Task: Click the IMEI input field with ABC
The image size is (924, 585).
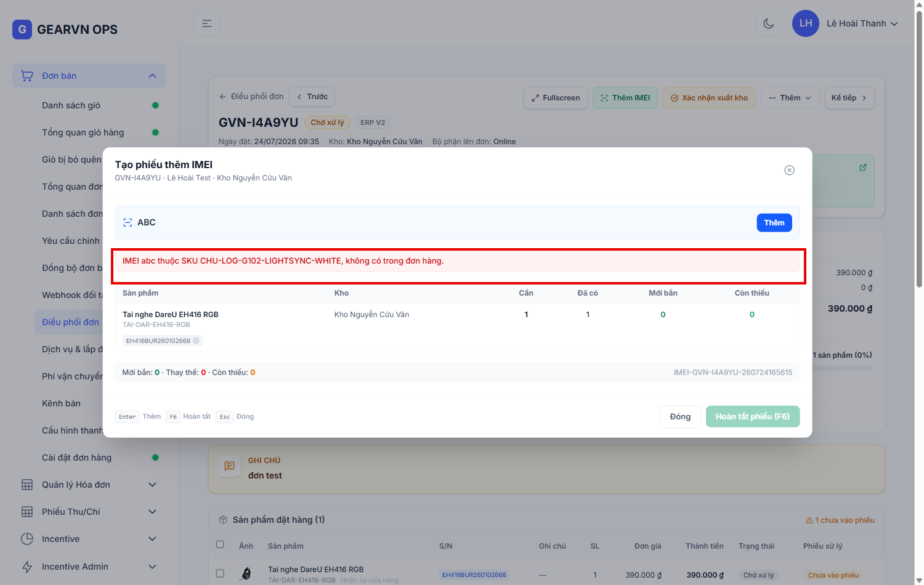Action: click(442, 223)
